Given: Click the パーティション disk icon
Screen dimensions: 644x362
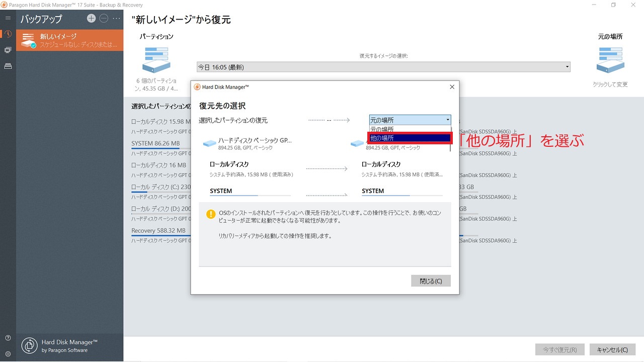Looking at the screenshot, I should pyautogui.click(x=156, y=60).
